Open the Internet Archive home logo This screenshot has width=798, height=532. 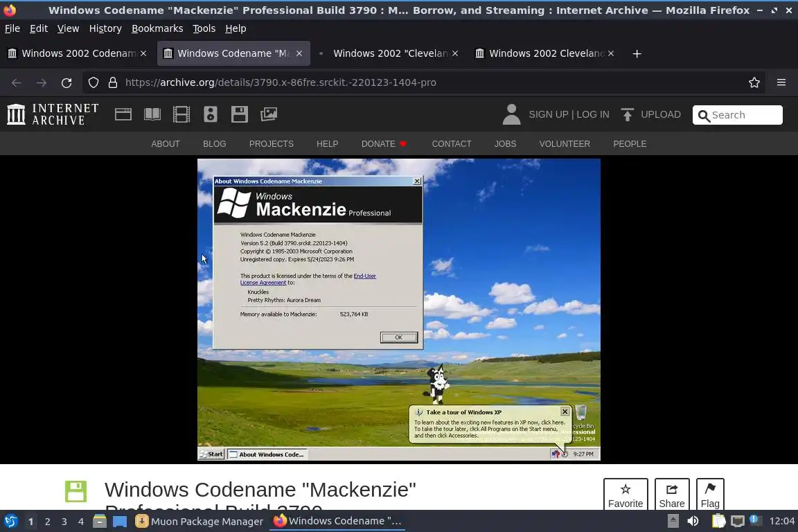tap(53, 114)
